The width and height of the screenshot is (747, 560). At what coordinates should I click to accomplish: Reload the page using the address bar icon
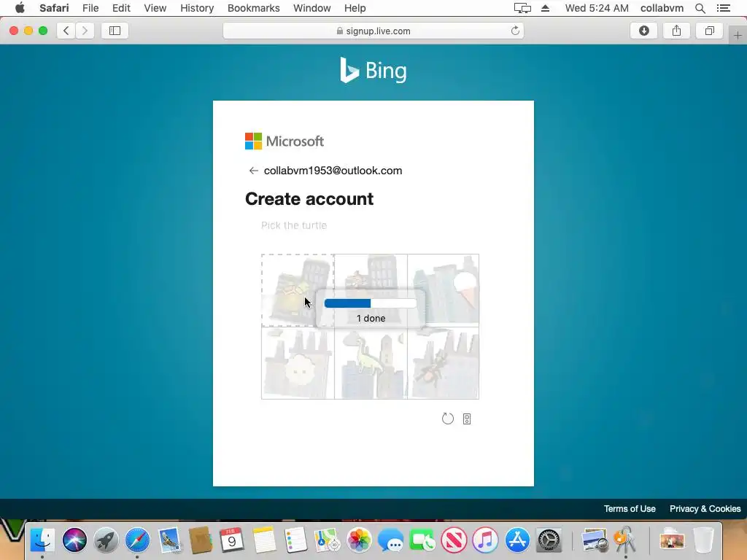[515, 31]
